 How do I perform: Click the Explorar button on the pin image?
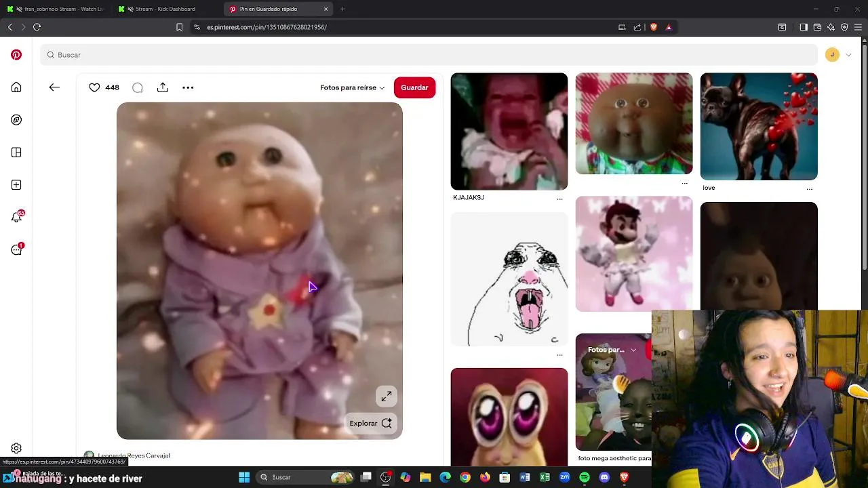click(371, 423)
